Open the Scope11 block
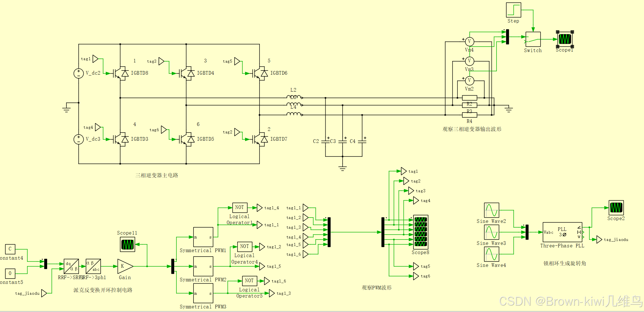Screen dimensions: 644x312 [x=127, y=245]
